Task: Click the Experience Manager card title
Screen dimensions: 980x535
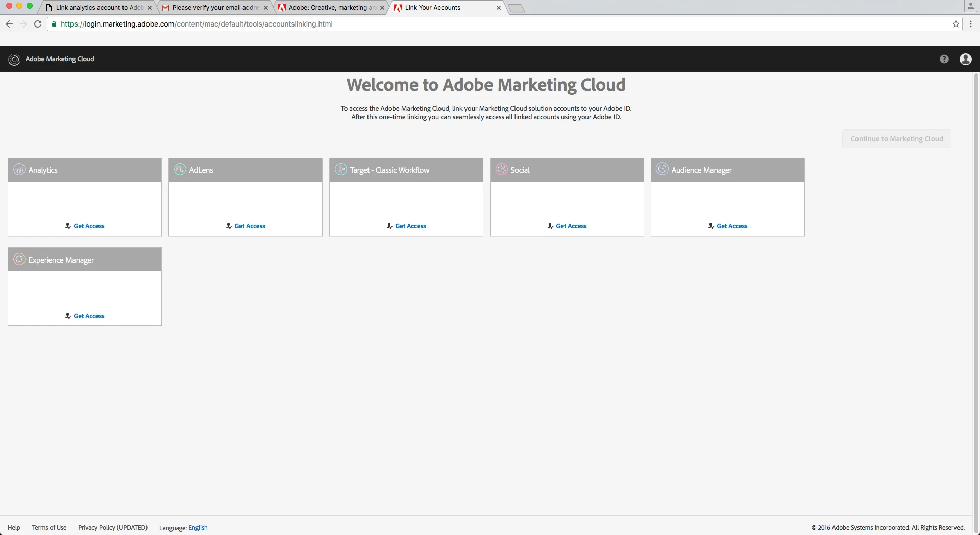Action: (x=61, y=260)
